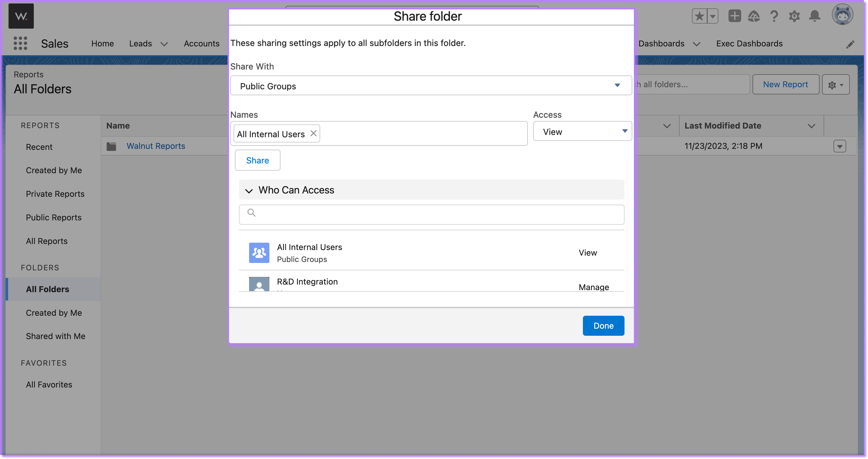868x459 pixels.
Task: Open the Favorites list dropdown arrow
Action: 713,16
